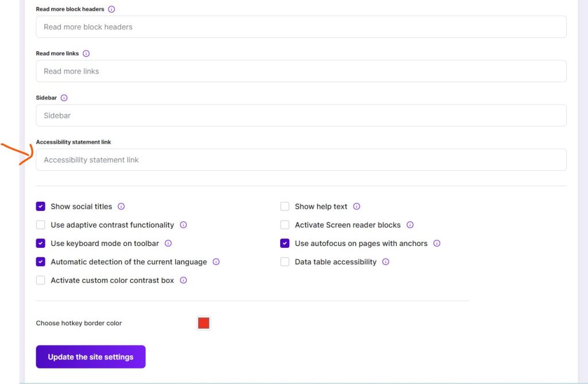588x384 pixels.
Task: Uncheck Automatic detection of the current language
Action: pos(41,262)
